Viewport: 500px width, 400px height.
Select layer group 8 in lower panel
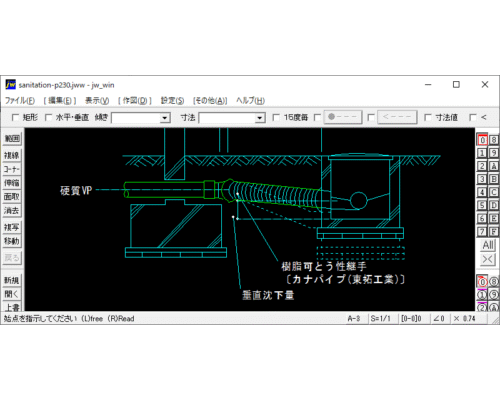click(494, 282)
